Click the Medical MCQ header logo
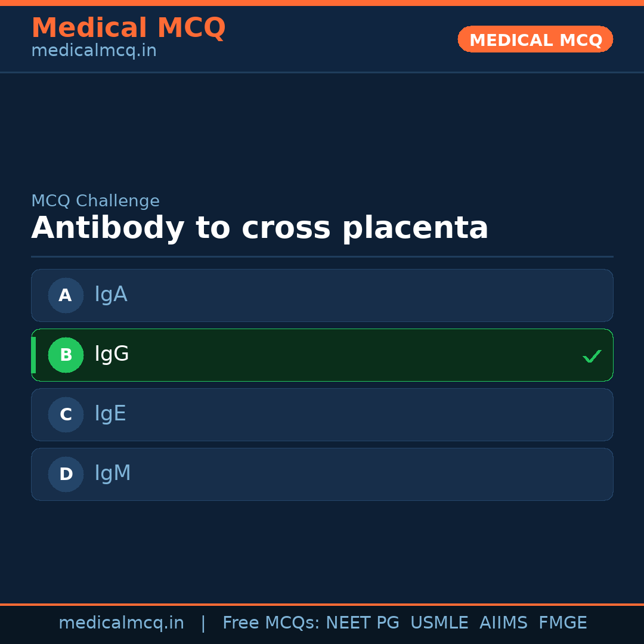The width and height of the screenshot is (644, 644). pyautogui.click(x=129, y=28)
